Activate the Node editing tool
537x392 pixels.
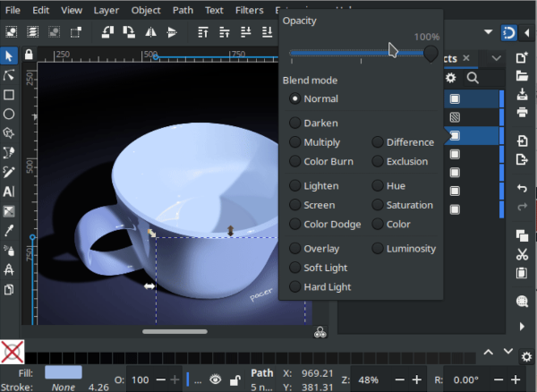[x=9, y=75]
